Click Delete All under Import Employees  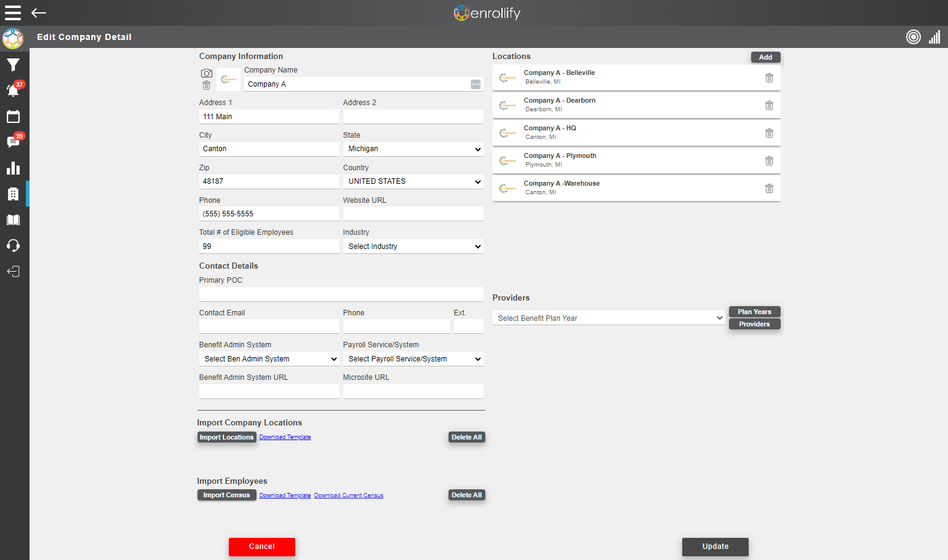coord(467,495)
